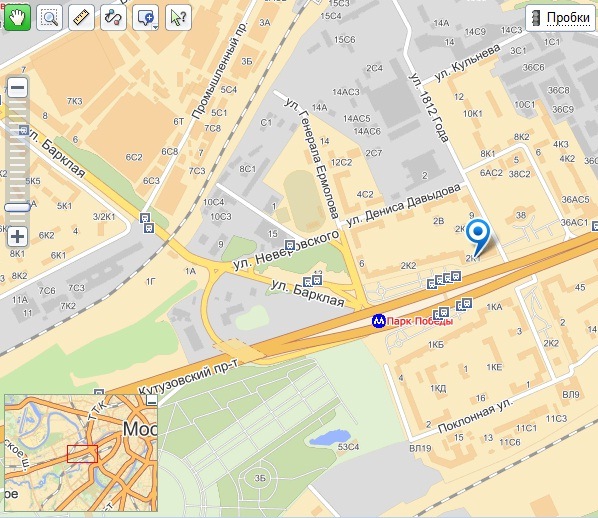The width and height of the screenshot is (598, 518).
Task: Click the blue location pin marker
Action: (x=478, y=236)
